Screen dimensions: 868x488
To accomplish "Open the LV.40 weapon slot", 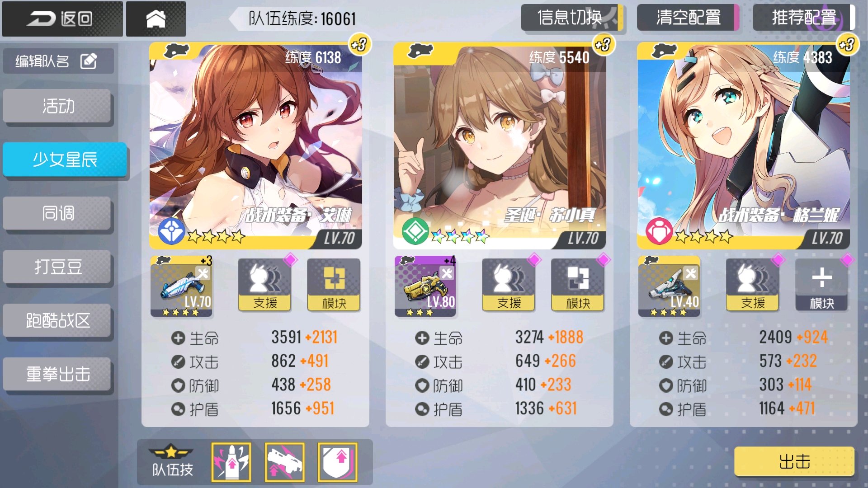I will [669, 286].
